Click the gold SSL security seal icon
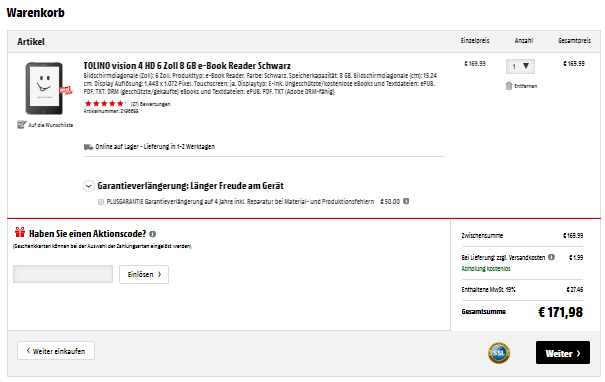The height and width of the screenshot is (382, 605). click(x=499, y=353)
